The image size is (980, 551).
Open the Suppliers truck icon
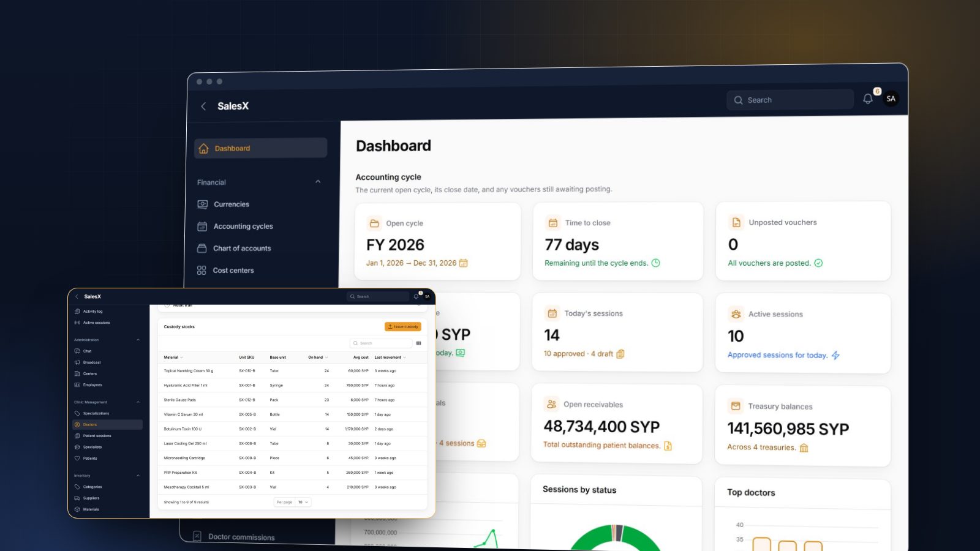click(x=77, y=498)
